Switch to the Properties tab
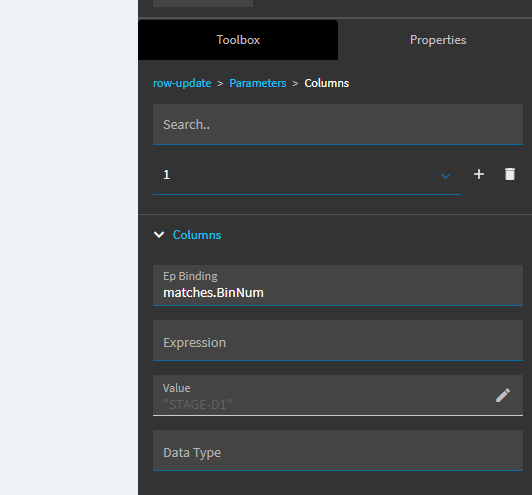 click(438, 40)
